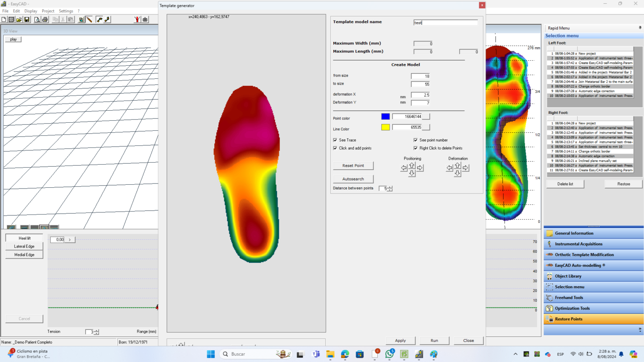Open the Save file icon
Viewport: 644px width, 362px height.
[x=27, y=19]
